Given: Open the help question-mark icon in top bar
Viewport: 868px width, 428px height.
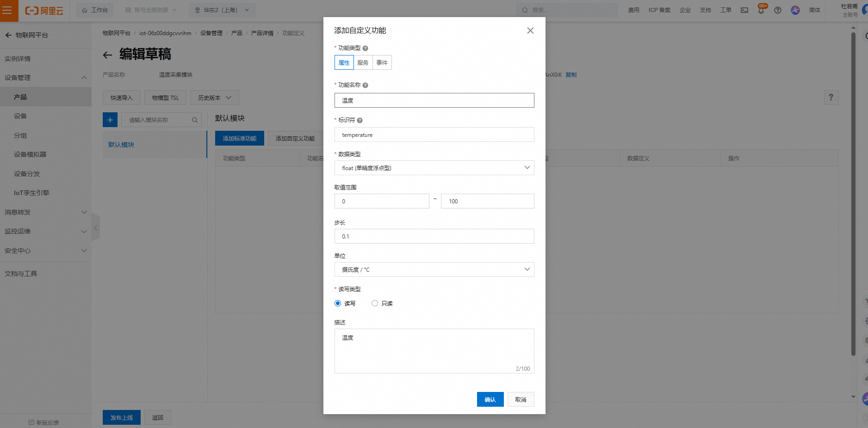Looking at the screenshot, I should [x=778, y=10].
